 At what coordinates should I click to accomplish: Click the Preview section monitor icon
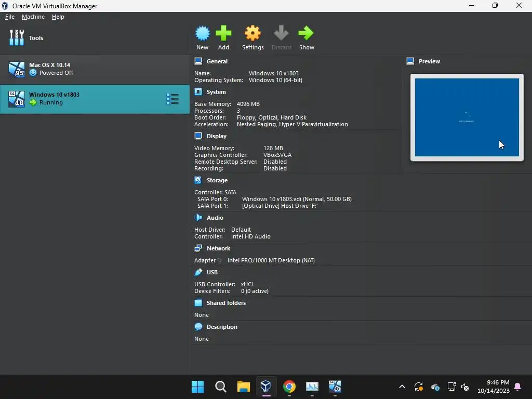410,61
